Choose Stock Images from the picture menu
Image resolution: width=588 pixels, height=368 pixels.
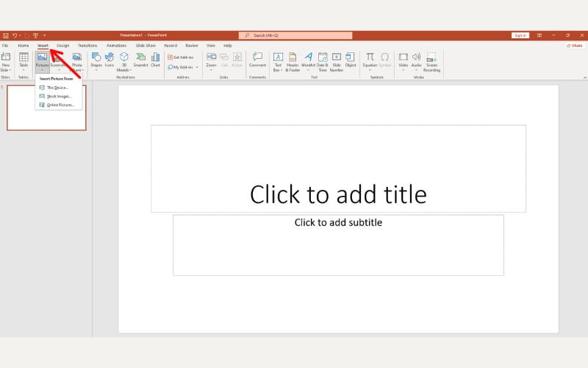[59, 96]
